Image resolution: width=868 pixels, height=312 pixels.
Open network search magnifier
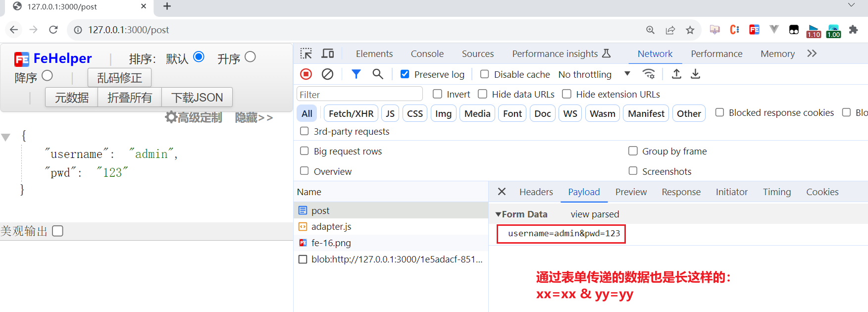point(378,74)
